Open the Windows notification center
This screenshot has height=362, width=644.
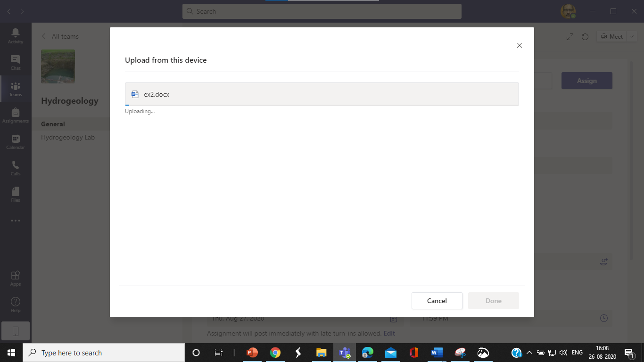click(x=629, y=353)
